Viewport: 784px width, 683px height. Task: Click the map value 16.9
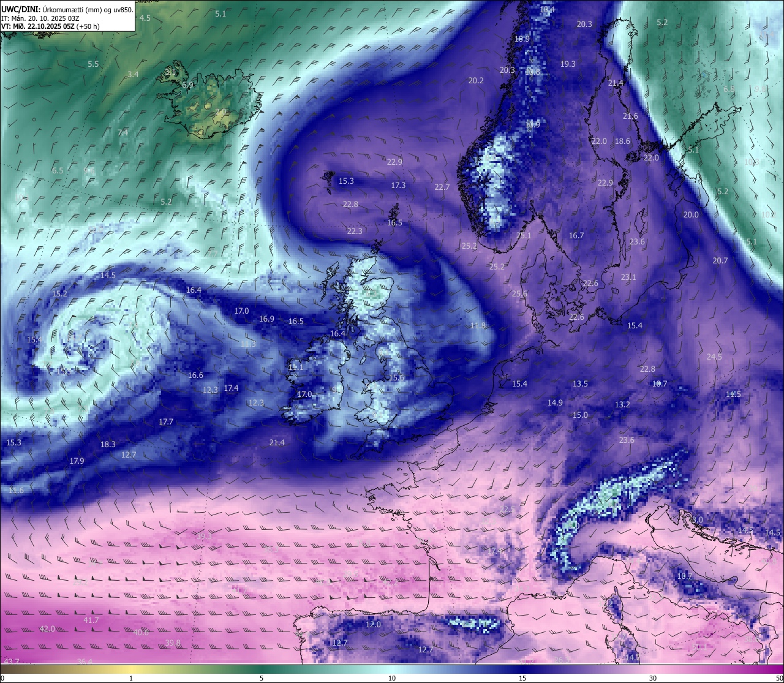coord(266,319)
